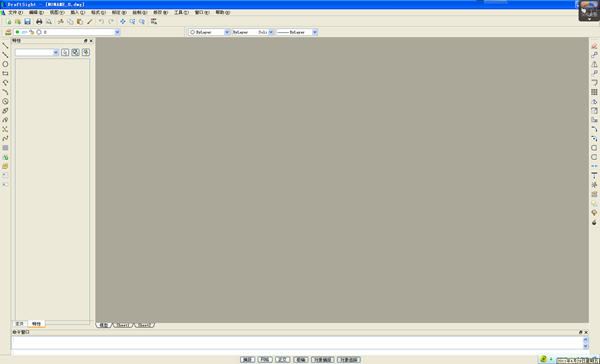Viewport: 600px width, 364px height.
Task: Click first button right of properties dropdown
Action: (x=65, y=52)
